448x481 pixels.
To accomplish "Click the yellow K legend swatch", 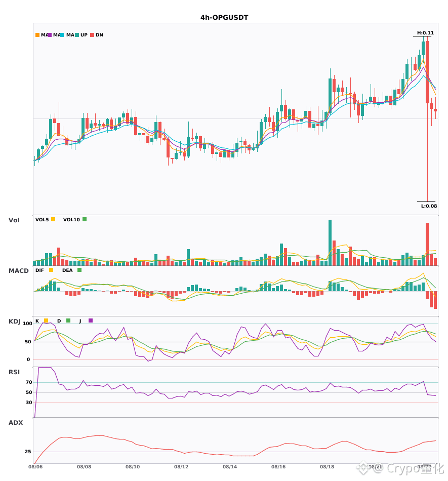I will [x=46, y=320].
